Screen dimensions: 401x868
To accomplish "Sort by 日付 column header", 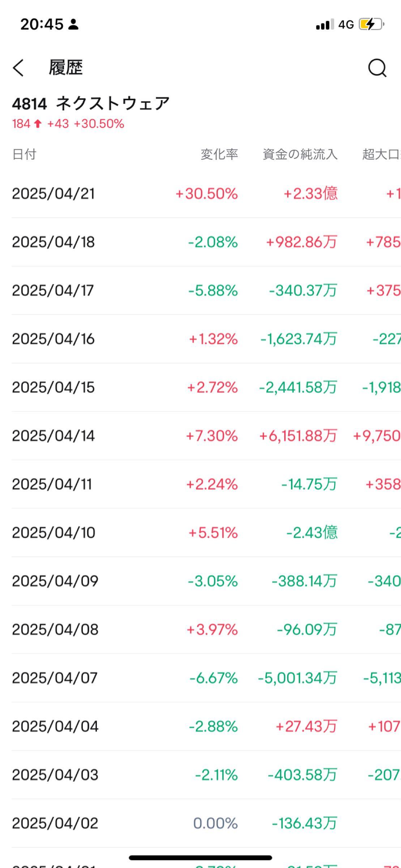I will (24, 154).
